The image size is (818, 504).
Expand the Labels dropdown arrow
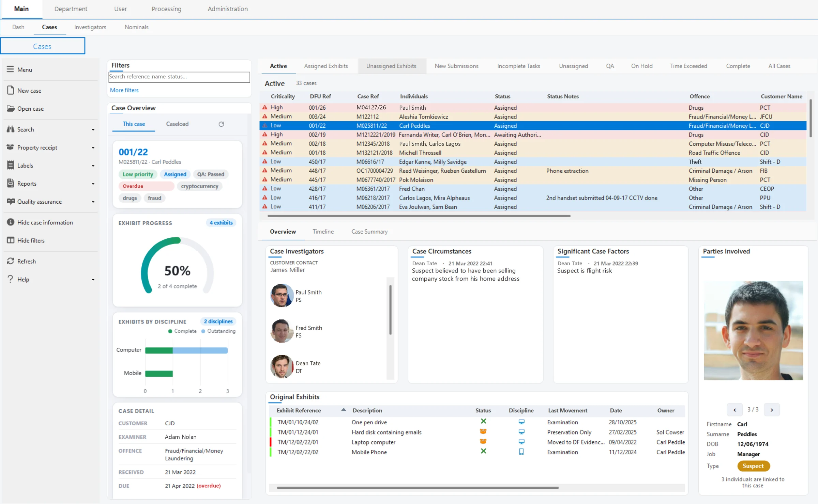coord(93,166)
